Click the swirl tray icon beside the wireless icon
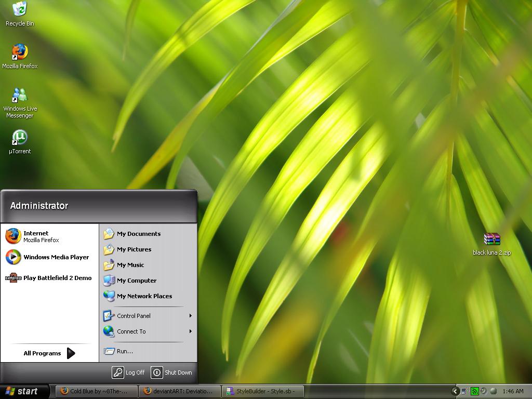Screen dimensions: 532x399 [484, 391]
